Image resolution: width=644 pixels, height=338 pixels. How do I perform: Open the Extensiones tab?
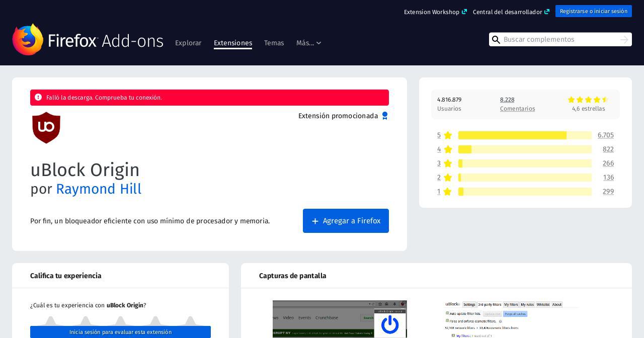click(x=233, y=43)
